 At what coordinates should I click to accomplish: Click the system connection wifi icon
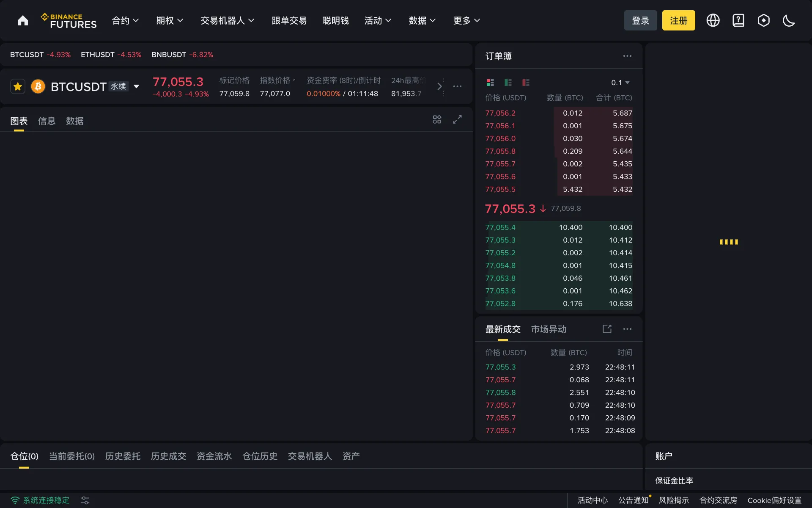[15, 500]
